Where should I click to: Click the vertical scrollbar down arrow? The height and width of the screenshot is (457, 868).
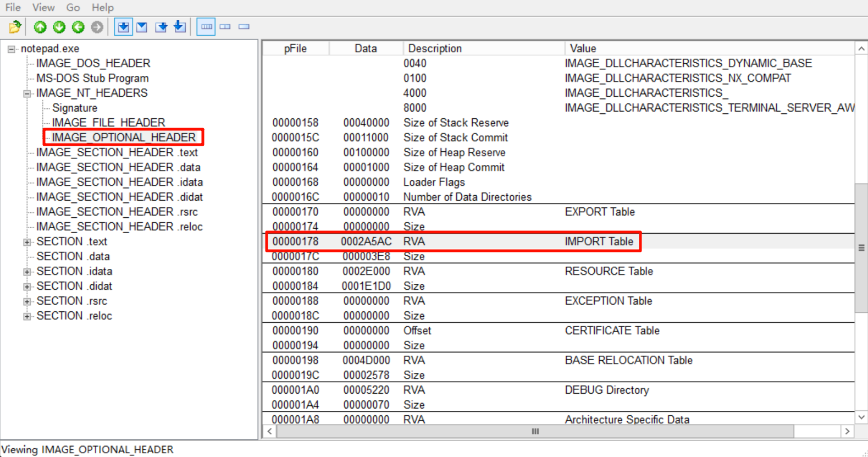[861, 417]
